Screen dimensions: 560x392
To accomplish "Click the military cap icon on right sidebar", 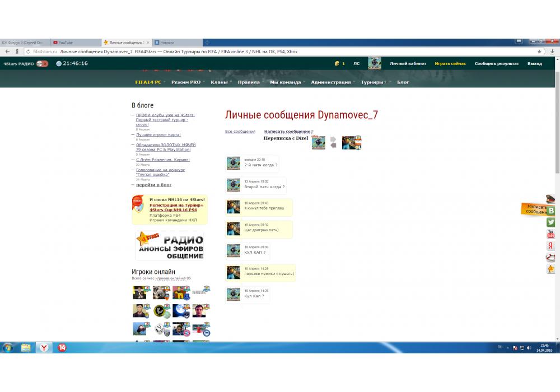I will 550,198.
